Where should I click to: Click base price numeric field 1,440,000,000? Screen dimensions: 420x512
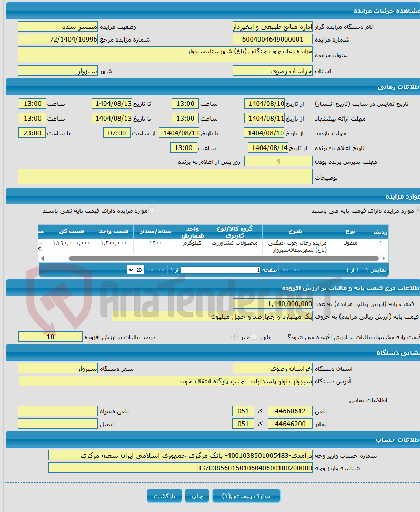[x=273, y=304]
